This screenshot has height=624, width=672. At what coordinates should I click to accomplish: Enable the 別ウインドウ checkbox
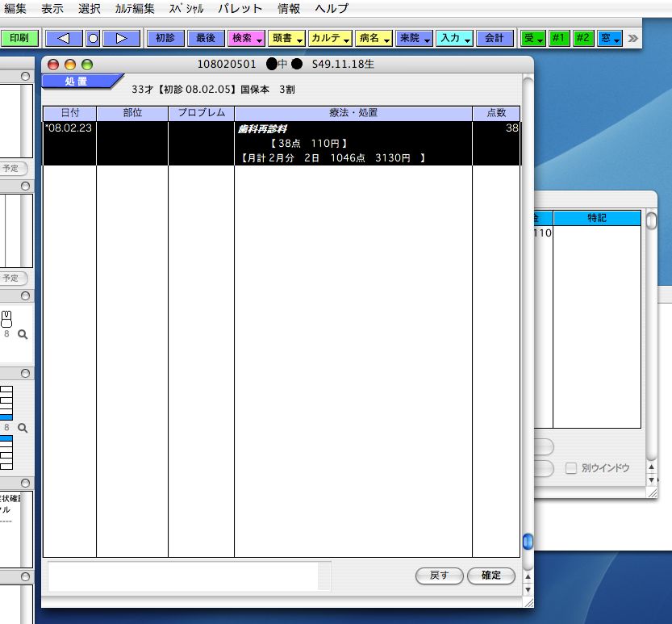point(571,468)
